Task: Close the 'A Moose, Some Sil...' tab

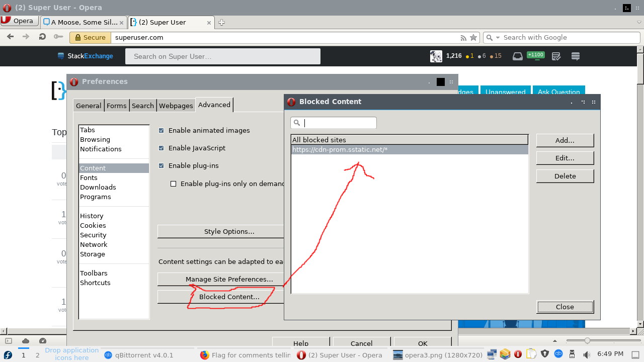Action: pos(122,22)
